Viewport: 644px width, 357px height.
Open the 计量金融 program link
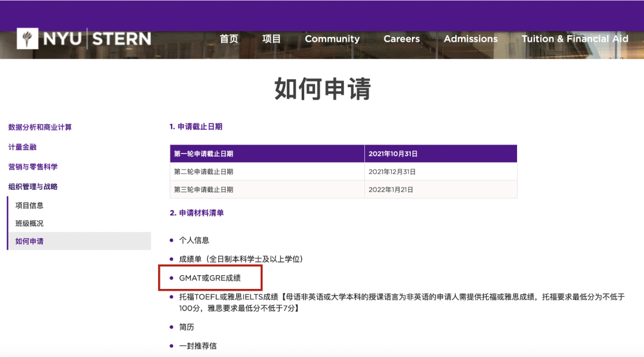tap(23, 147)
